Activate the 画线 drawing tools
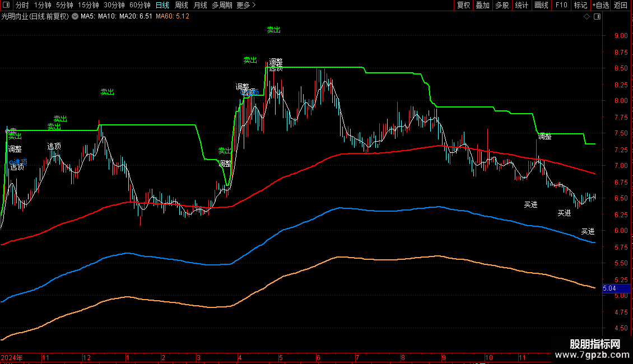This screenshot has width=633, height=364. 541,5
